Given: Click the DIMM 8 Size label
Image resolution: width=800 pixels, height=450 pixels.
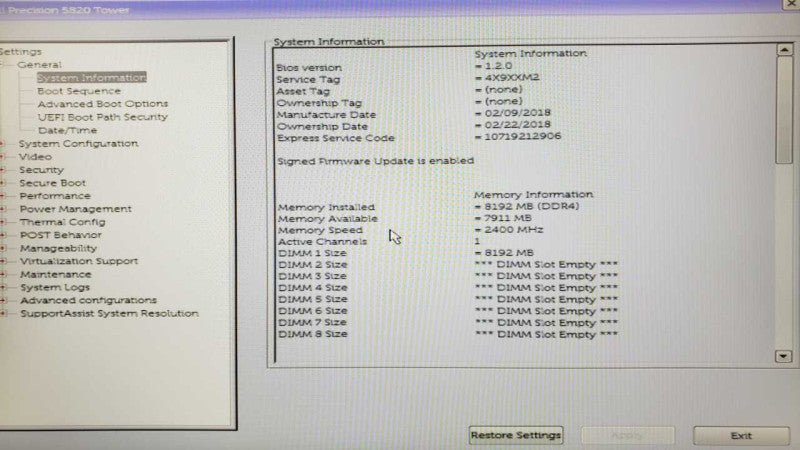Looking at the screenshot, I should pos(313,334).
